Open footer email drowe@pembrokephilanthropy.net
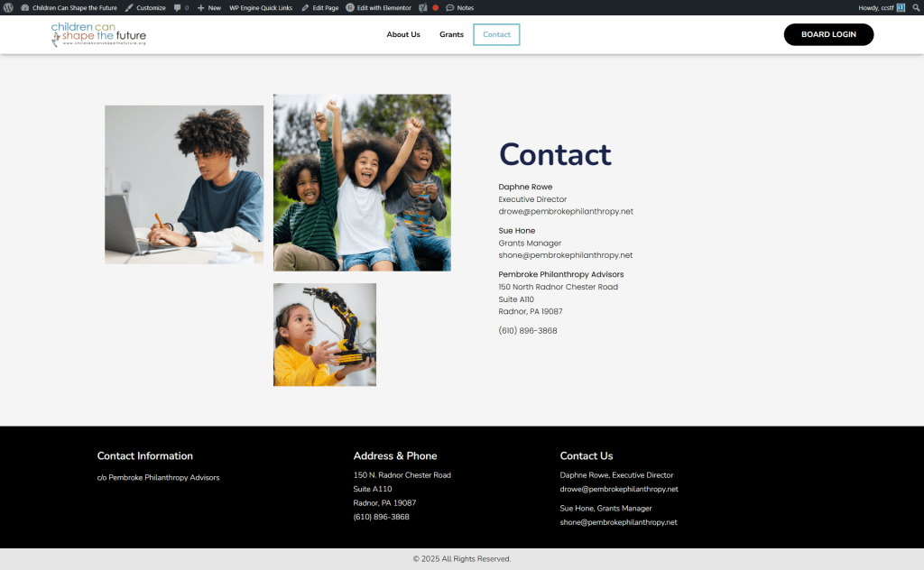 click(x=619, y=489)
